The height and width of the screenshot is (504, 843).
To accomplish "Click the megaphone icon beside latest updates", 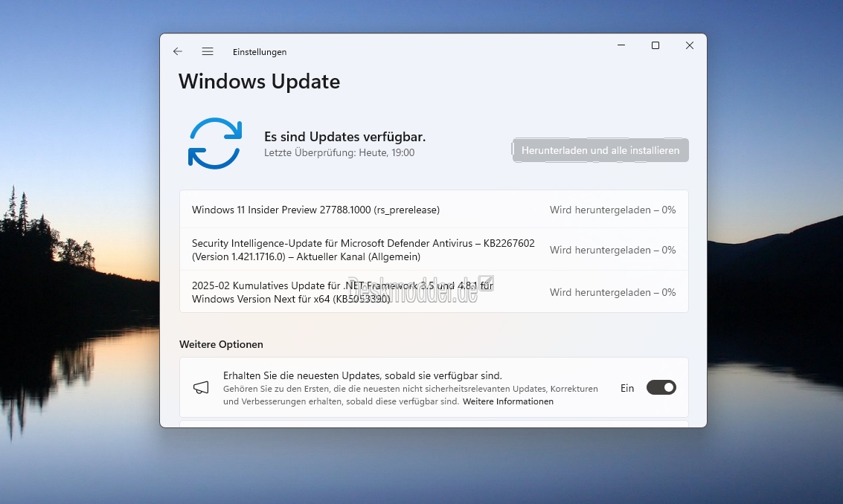I will [201, 388].
